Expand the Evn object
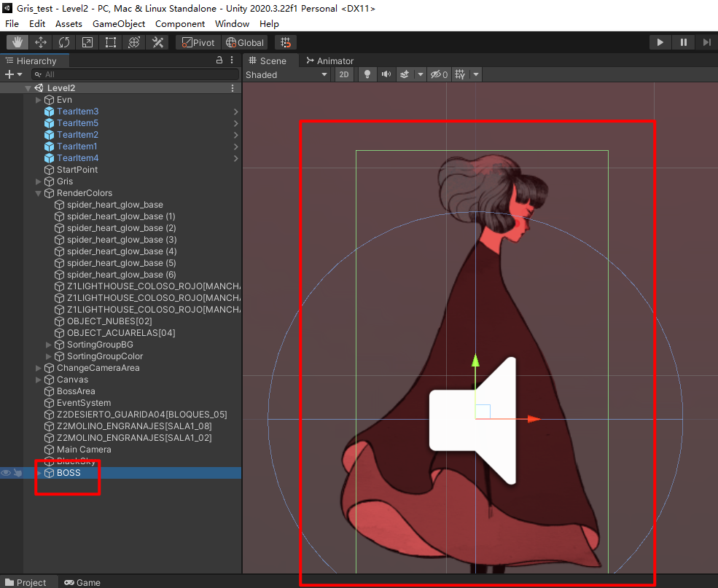This screenshot has height=588, width=718. [x=39, y=100]
